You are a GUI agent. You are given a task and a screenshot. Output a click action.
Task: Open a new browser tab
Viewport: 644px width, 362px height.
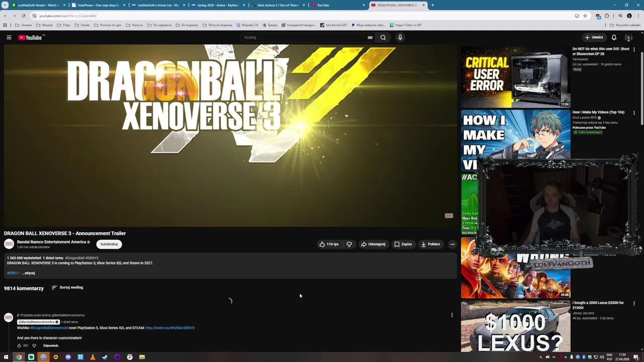pos(432,5)
